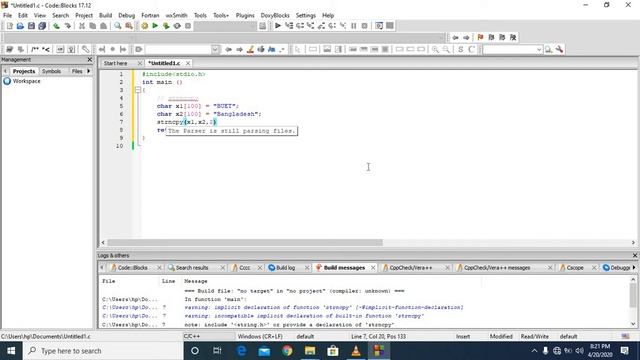
Task: Click the S source toolbar icon
Action: click(460, 49)
